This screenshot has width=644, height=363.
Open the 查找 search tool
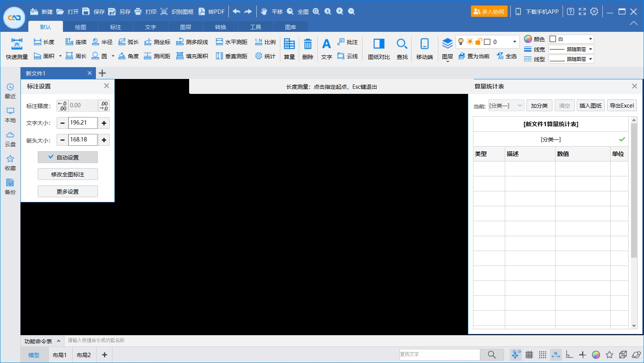[x=402, y=49]
